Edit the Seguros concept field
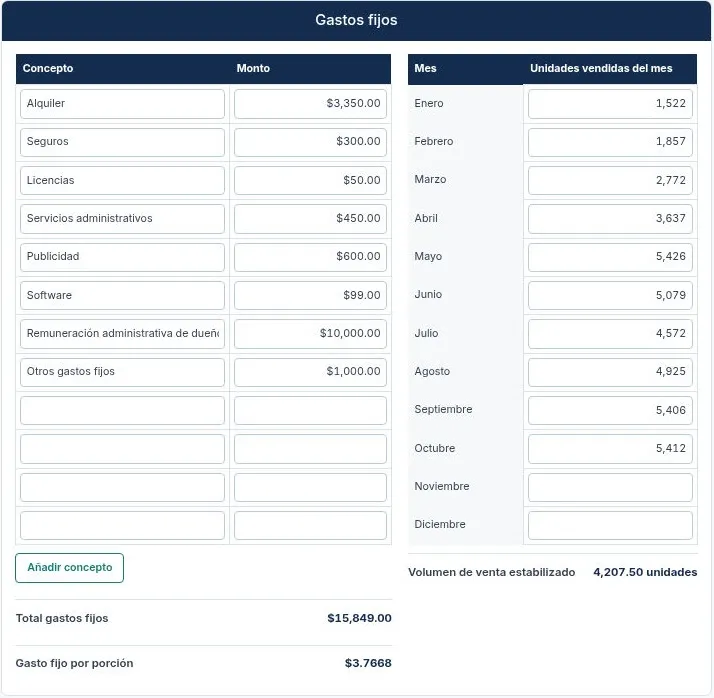714x698 pixels. [122, 142]
